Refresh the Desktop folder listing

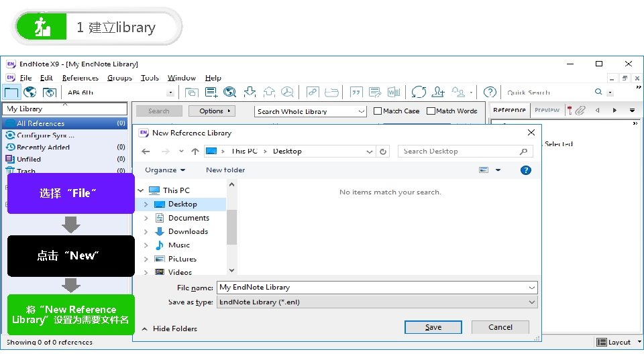[x=383, y=152]
